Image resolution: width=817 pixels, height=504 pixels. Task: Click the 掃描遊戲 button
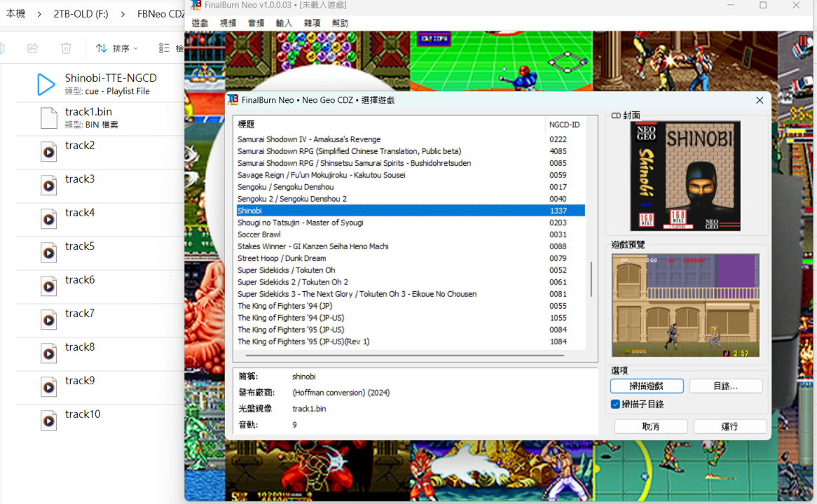(647, 386)
